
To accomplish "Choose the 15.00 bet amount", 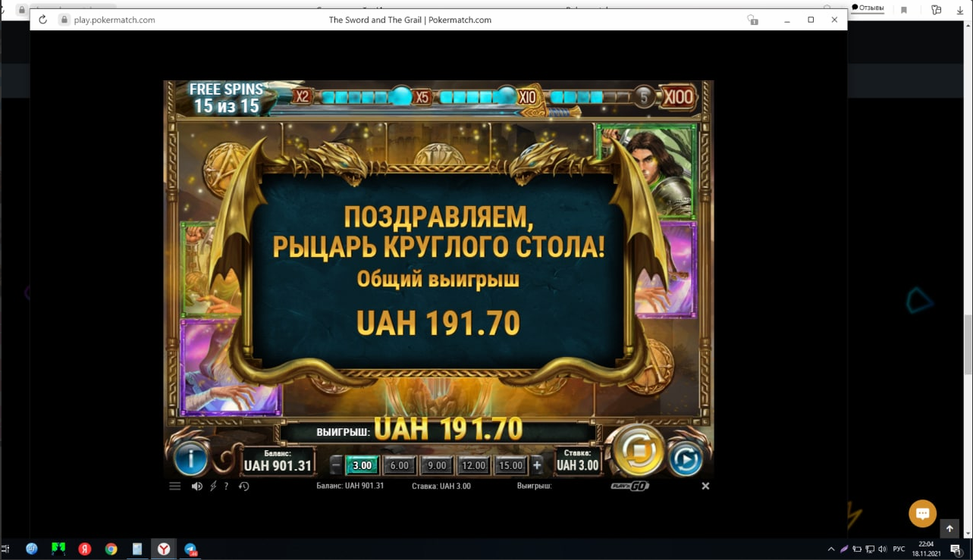I will [x=510, y=465].
